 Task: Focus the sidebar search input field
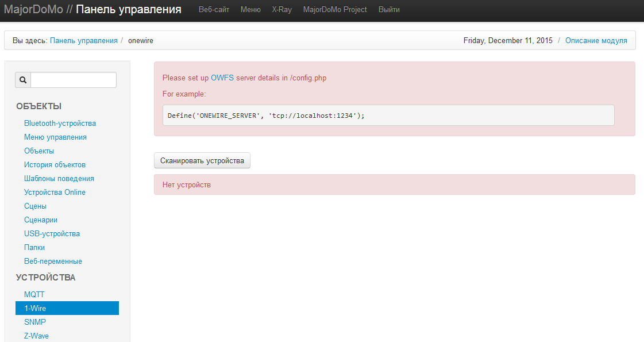[74, 80]
